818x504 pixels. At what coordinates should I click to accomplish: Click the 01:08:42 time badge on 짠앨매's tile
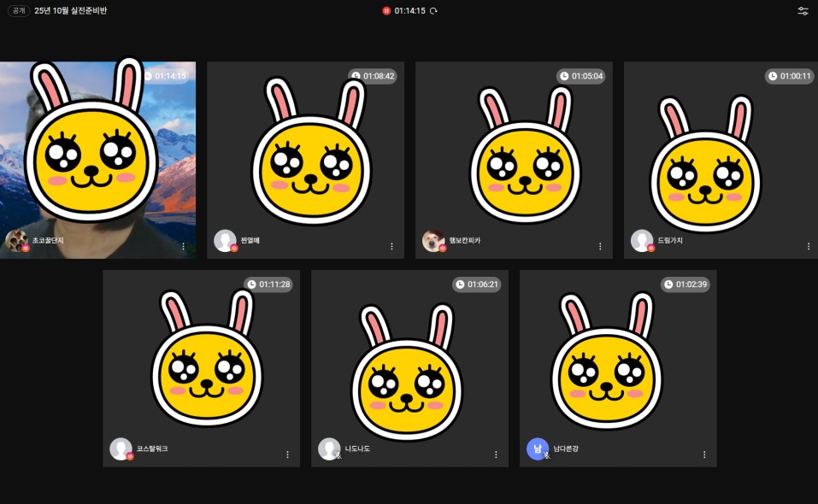(372, 76)
